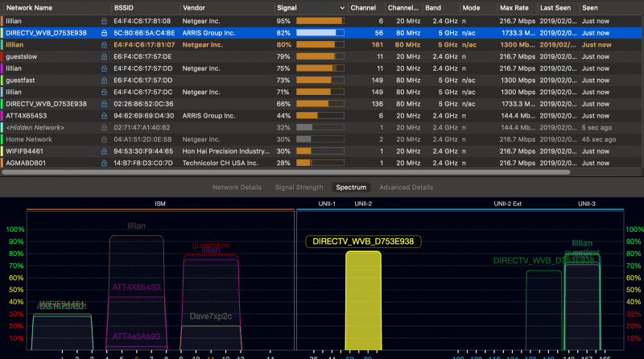Select the guestslow network row
Screen dimensions: 644x359
click(320, 56)
